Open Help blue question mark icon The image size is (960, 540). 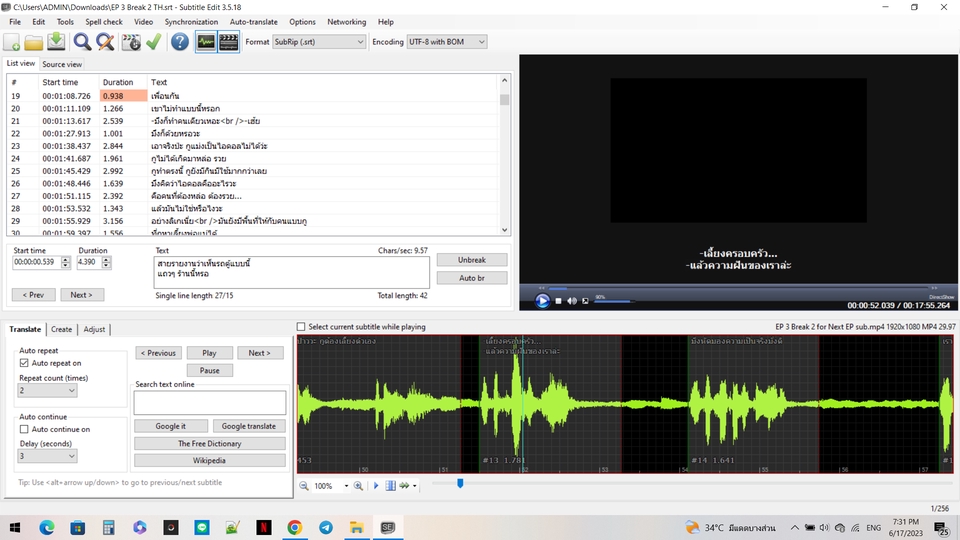[x=179, y=42]
